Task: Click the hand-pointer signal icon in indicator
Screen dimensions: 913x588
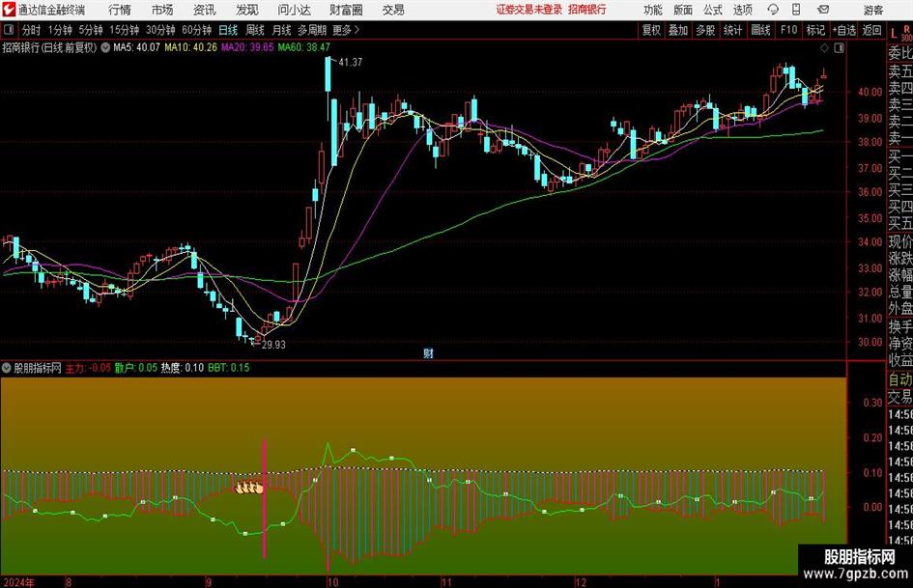Action: 249,488
